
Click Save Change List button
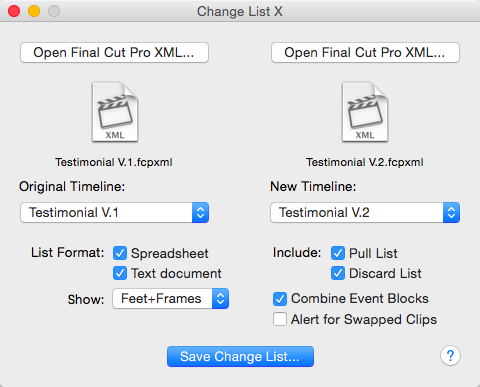click(x=240, y=356)
